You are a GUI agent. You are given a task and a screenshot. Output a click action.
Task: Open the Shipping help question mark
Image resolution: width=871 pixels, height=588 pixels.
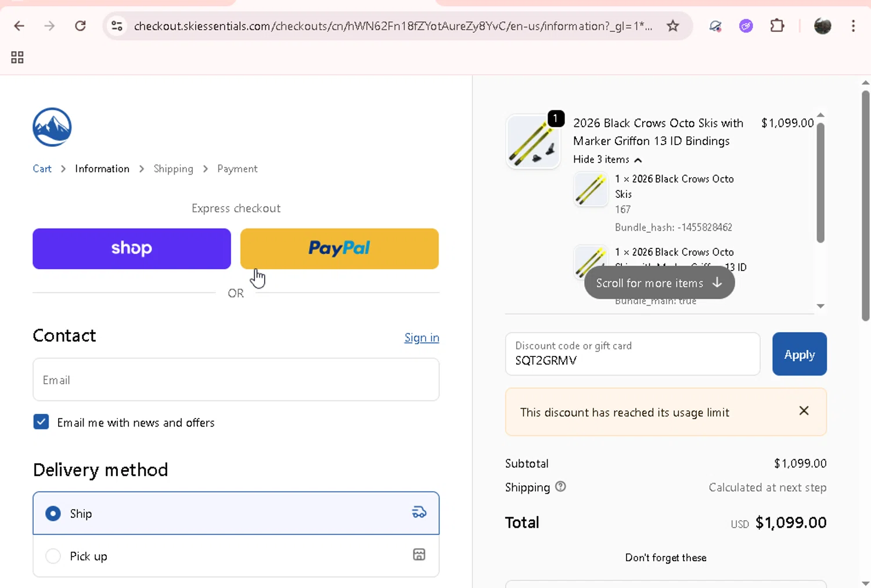[x=560, y=487]
